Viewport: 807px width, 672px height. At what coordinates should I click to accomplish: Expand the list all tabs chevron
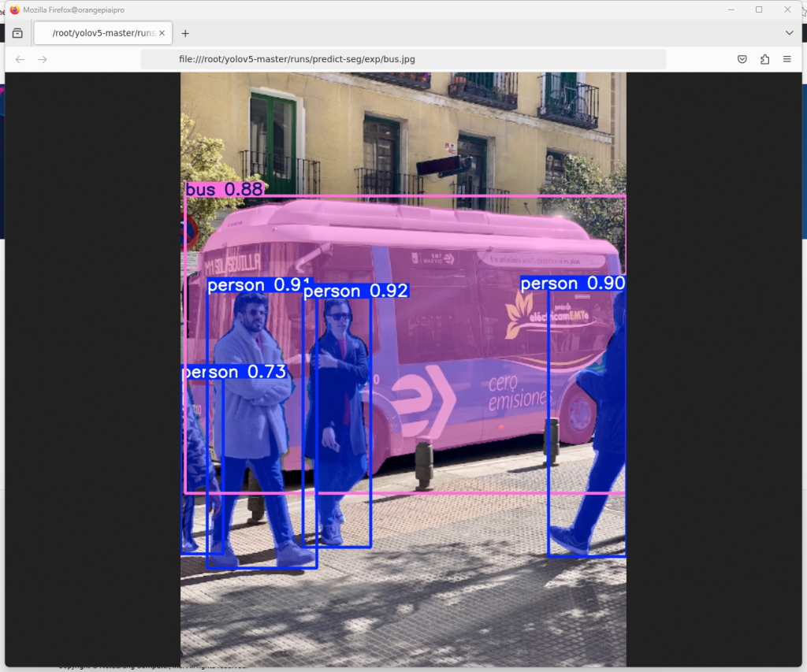[789, 33]
